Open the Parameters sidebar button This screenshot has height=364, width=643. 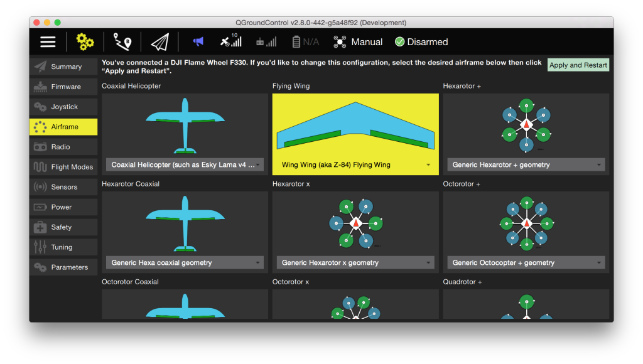pyautogui.click(x=63, y=267)
